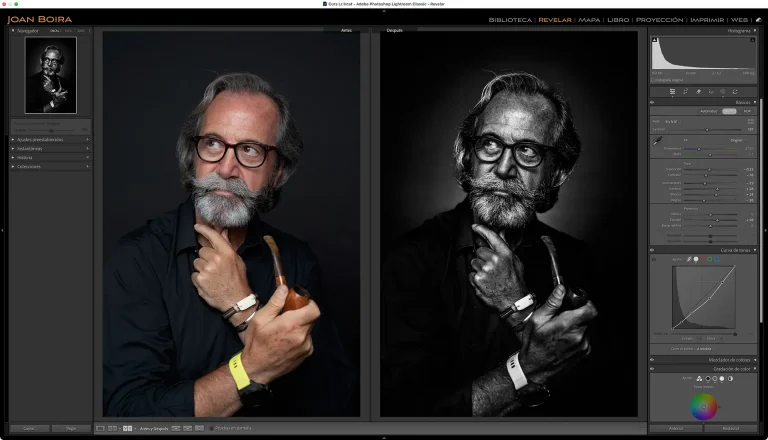Screen dimensions: 768x440
Task: Click the Copiar button
Action: pos(29,428)
